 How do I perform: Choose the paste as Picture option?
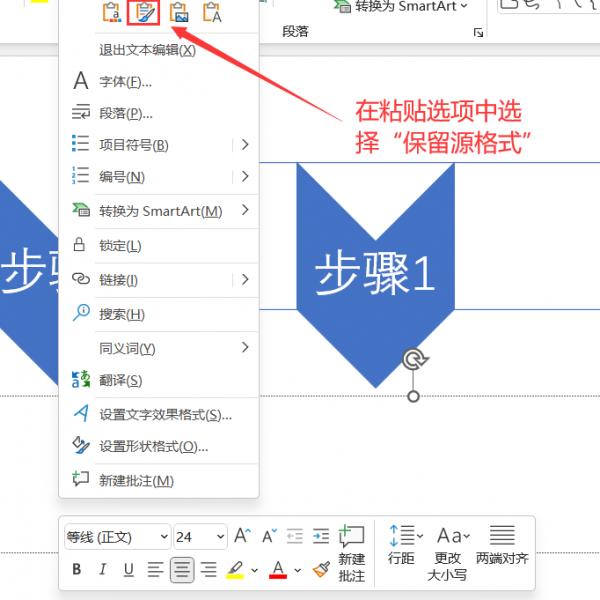tap(179, 13)
